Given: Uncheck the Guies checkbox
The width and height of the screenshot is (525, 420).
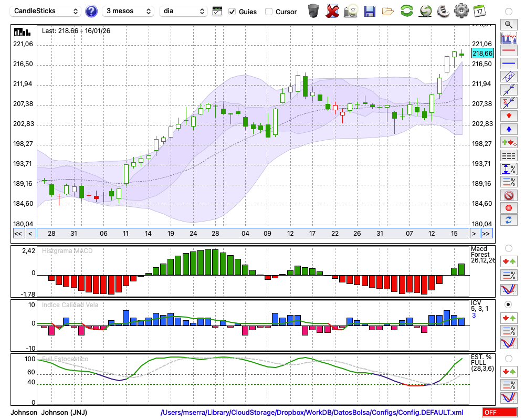Looking at the screenshot, I should coord(233,12).
